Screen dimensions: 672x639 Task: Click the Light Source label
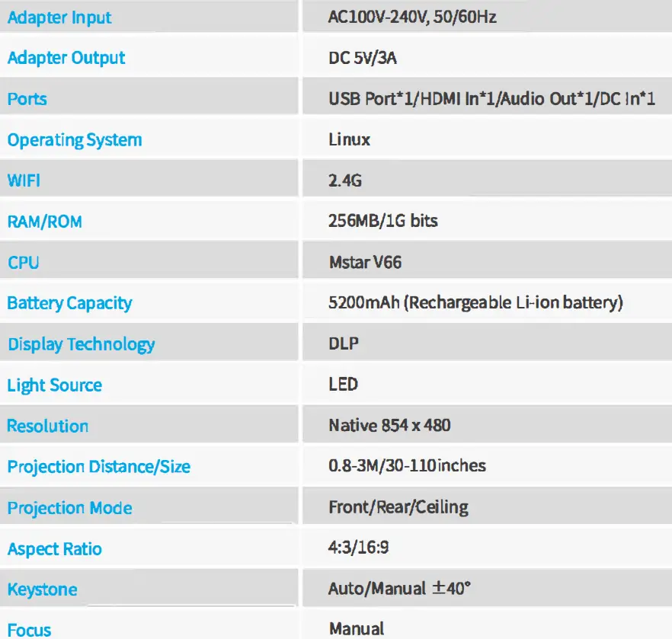click(54, 385)
